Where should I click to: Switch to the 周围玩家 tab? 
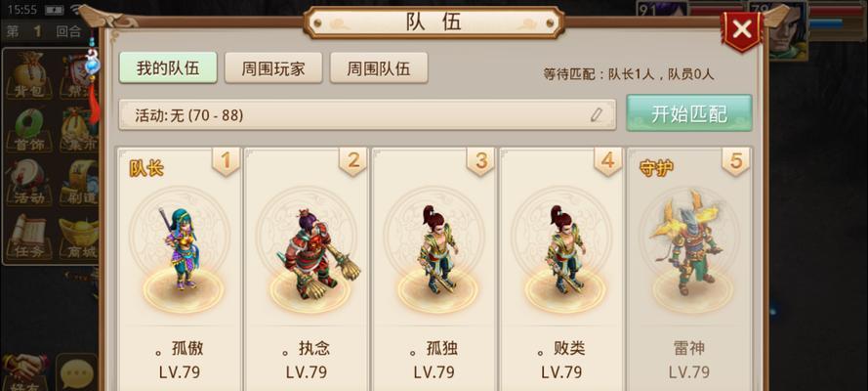coord(273,68)
